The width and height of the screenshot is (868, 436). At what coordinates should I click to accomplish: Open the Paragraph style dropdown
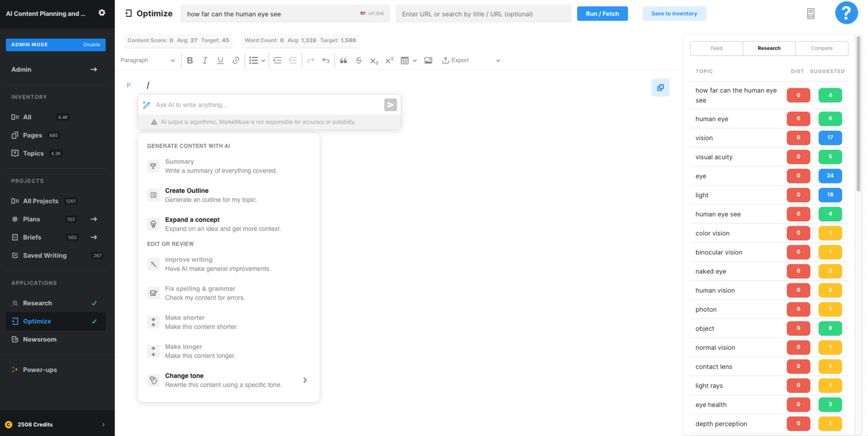148,60
